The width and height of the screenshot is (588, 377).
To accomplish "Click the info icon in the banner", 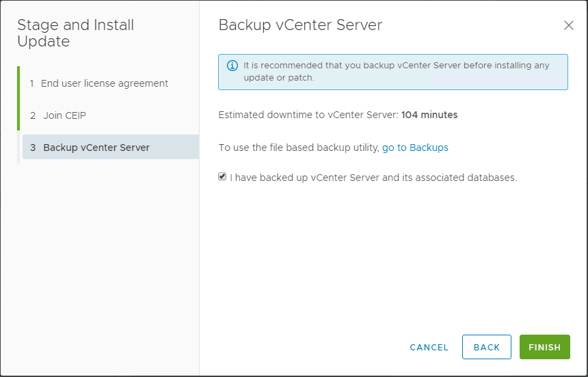I will tap(232, 66).
